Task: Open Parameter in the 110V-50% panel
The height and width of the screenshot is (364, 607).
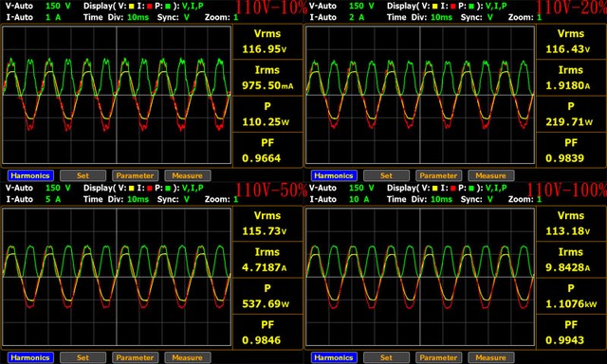Action: pos(135,357)
